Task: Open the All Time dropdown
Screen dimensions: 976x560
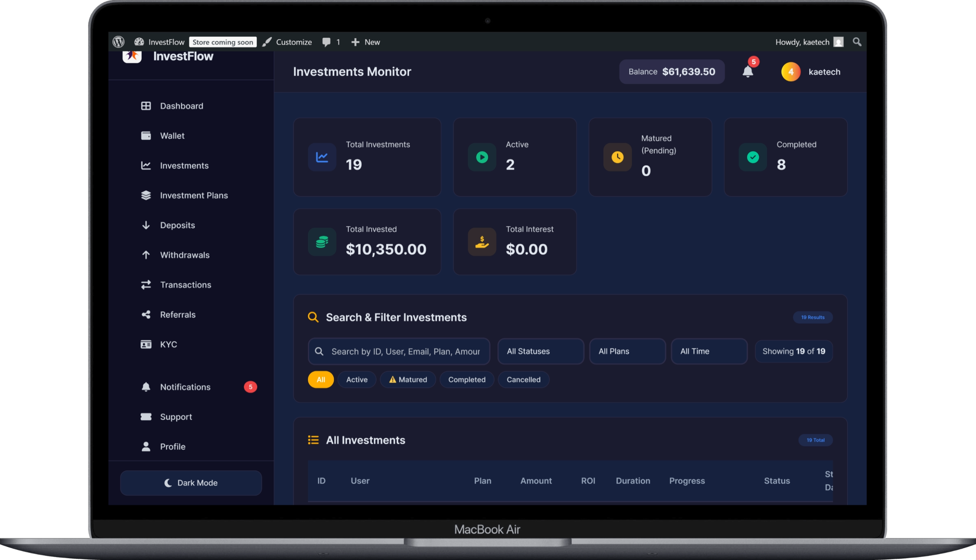Action: click(x=709, y=351)
